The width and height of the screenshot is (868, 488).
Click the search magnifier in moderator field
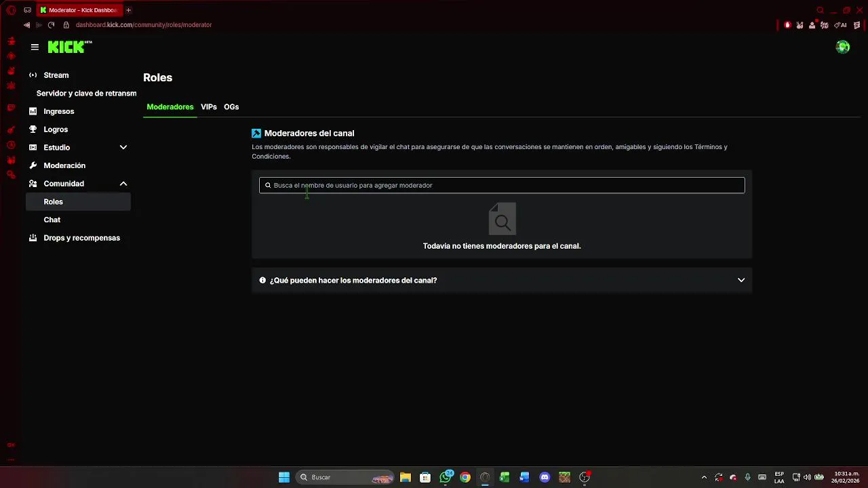(x=268, y=185)
